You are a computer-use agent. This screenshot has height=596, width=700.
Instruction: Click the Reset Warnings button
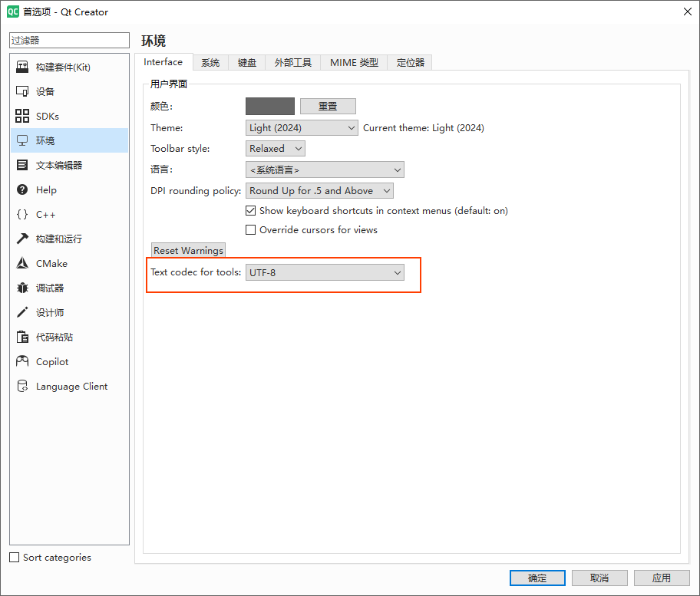pyautogui.click(x=188, y=251)
